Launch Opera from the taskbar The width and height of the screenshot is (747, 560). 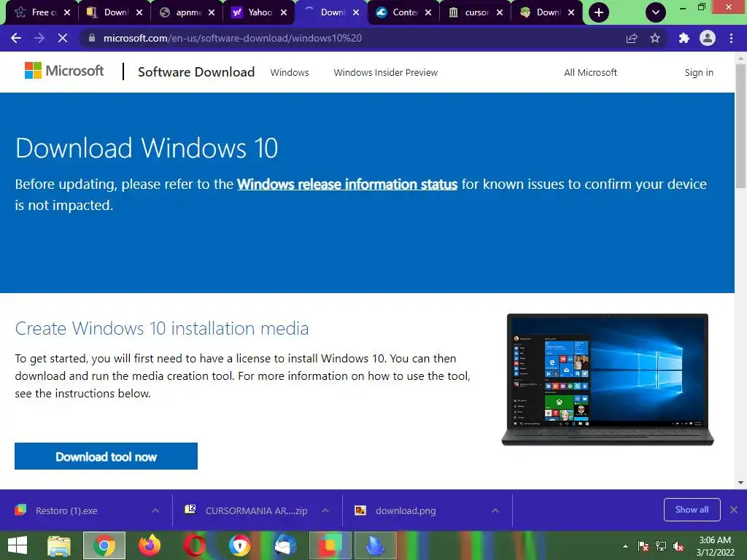(195, 545)
